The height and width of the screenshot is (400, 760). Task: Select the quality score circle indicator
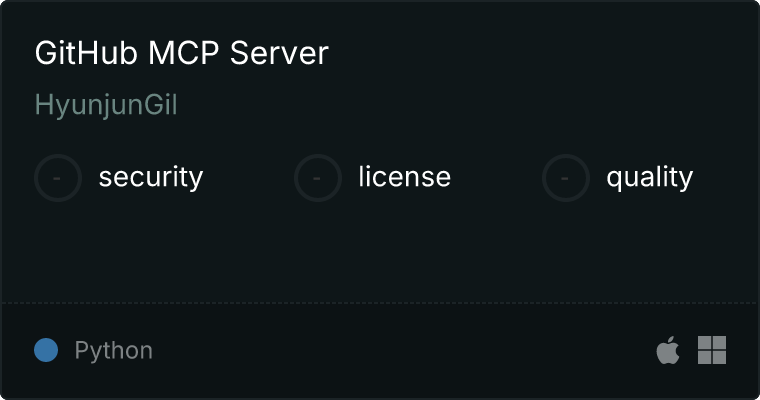(x=566, y=178)
